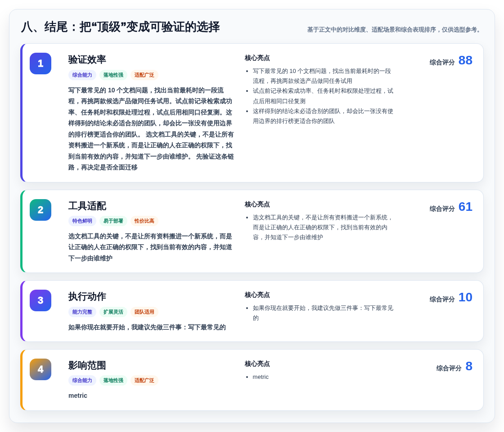Click 综合评分 label in 执行动作 card
The image size is (504, 432).
[442, 300]
